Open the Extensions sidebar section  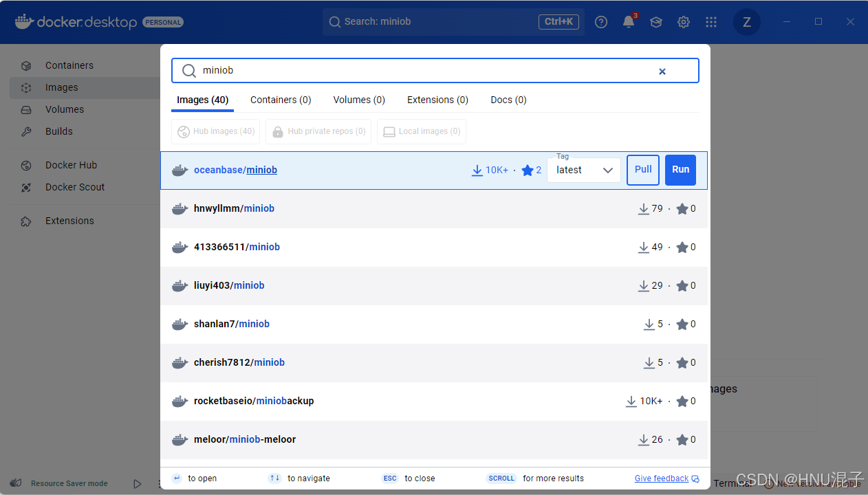(69, 221)
